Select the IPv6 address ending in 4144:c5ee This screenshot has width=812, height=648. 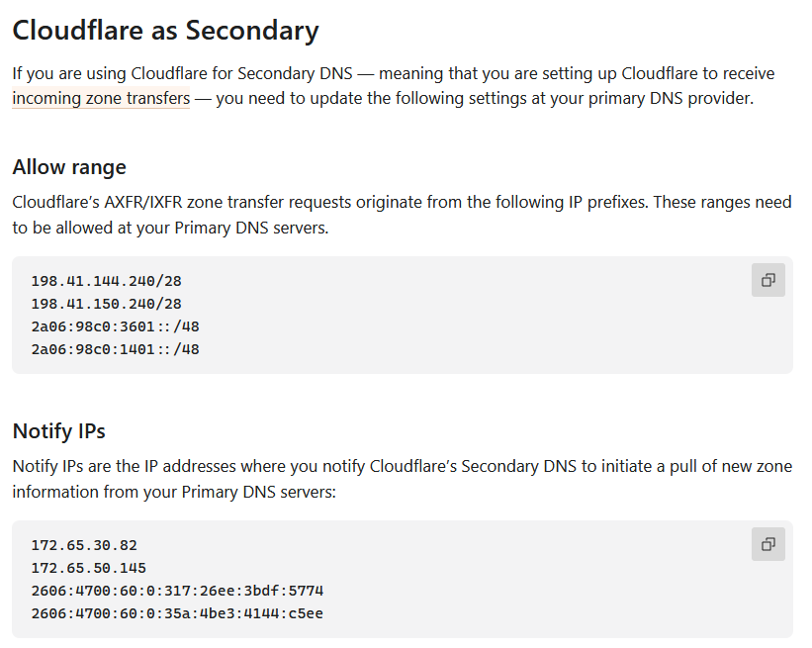(x=177, y=613)
